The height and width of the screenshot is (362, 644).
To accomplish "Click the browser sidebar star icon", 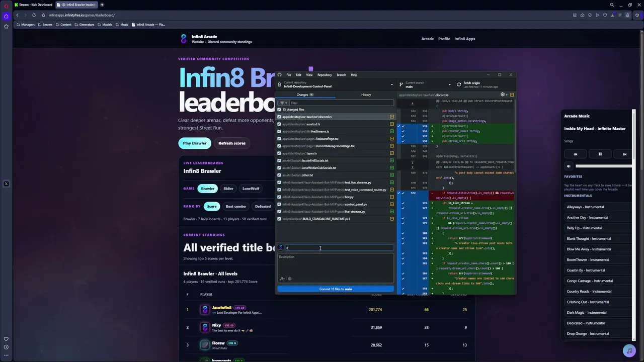I will tap(6, 26).
